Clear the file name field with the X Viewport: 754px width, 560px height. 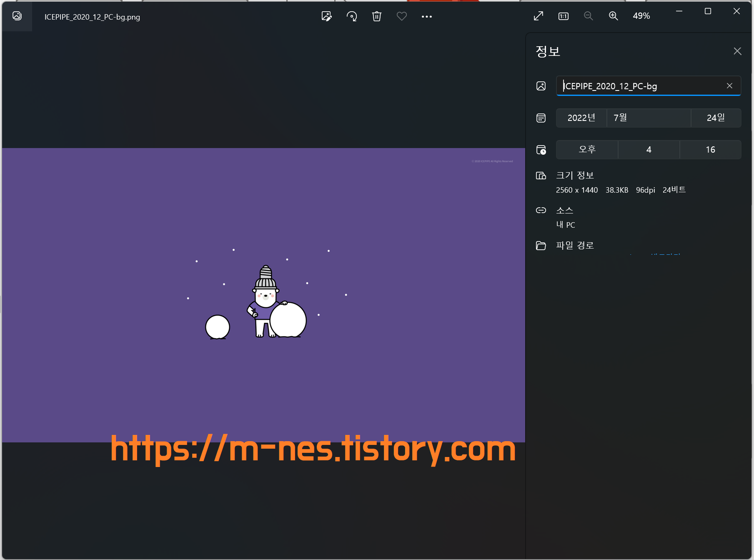pyautogui.click(x=729, y=85)
